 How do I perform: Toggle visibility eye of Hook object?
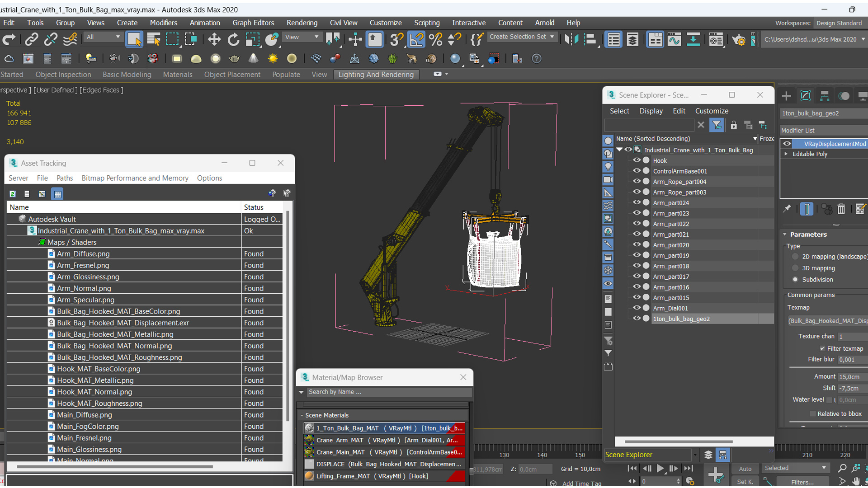click(637, 160)
